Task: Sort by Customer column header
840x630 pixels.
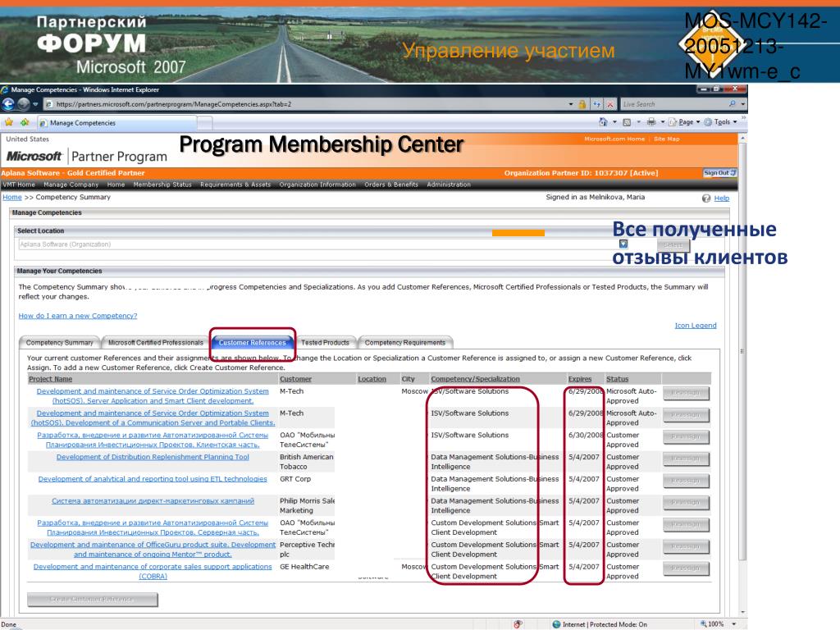Action: click(295, 379)
